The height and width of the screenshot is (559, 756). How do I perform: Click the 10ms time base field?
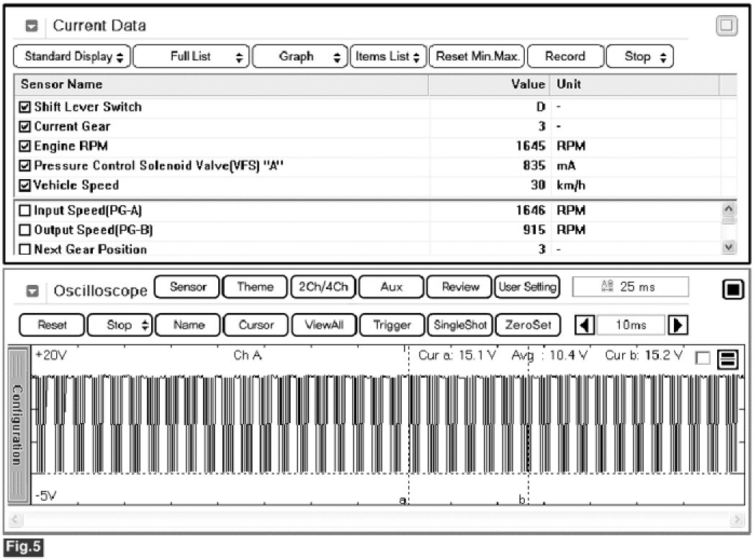pos(631,325)
